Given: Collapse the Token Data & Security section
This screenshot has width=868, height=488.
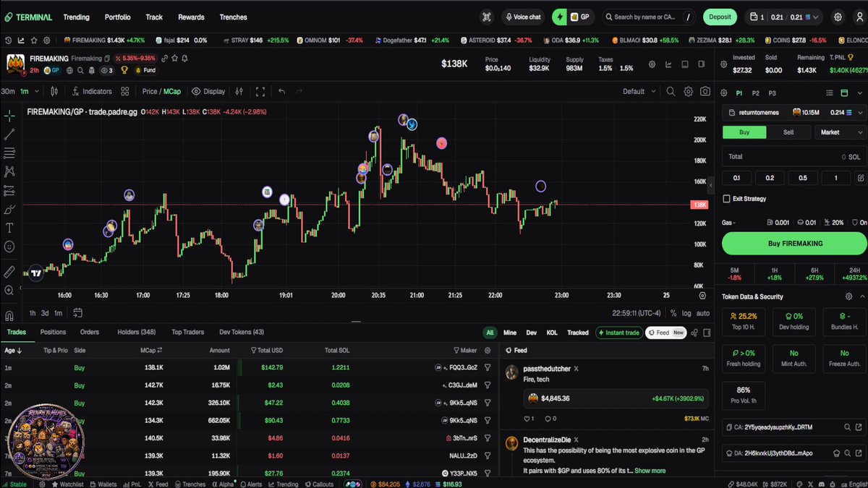Looking at the screenshot, I should tap(863, 296).
